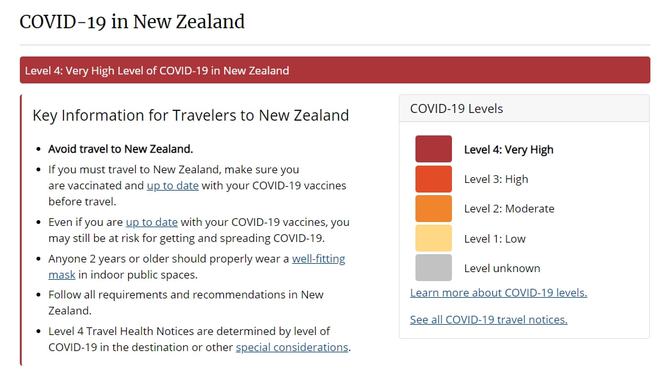The image size is (660, 387).
Task: Click the 'COVID-19 in New Zealand' page title
Action: tap(132, 21)
